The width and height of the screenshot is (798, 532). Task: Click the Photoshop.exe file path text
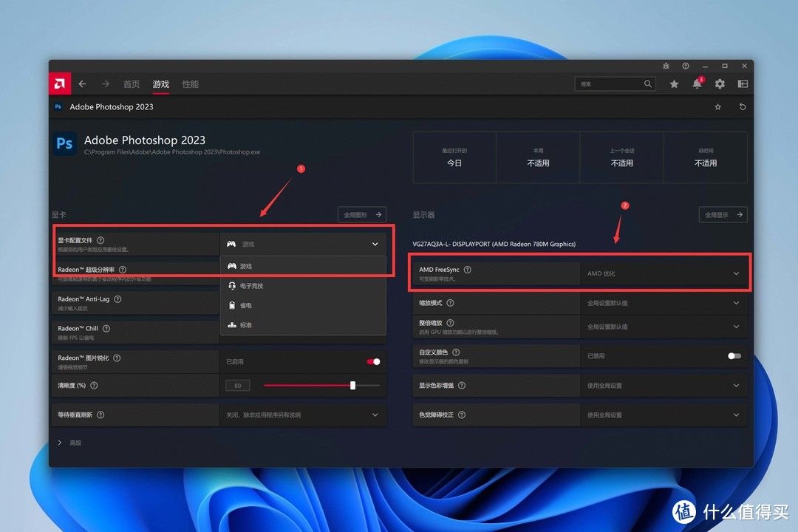[x=172, y=152]
